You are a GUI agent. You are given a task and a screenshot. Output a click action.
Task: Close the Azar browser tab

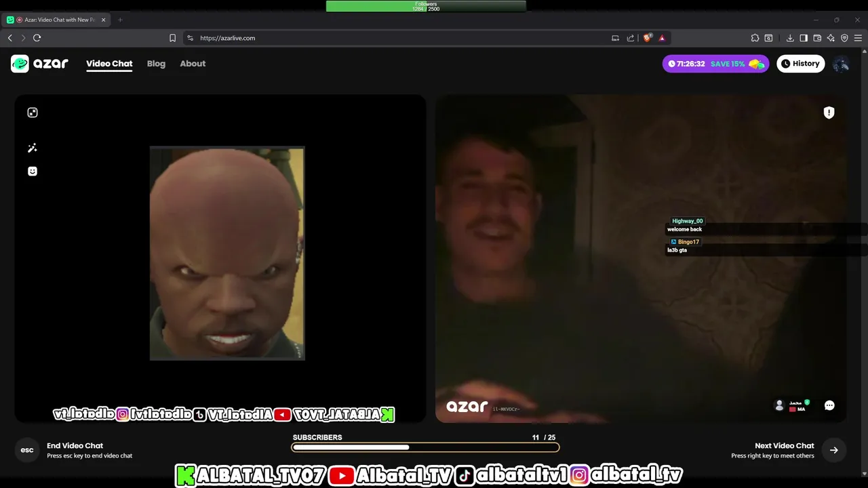tap(104, 20)
